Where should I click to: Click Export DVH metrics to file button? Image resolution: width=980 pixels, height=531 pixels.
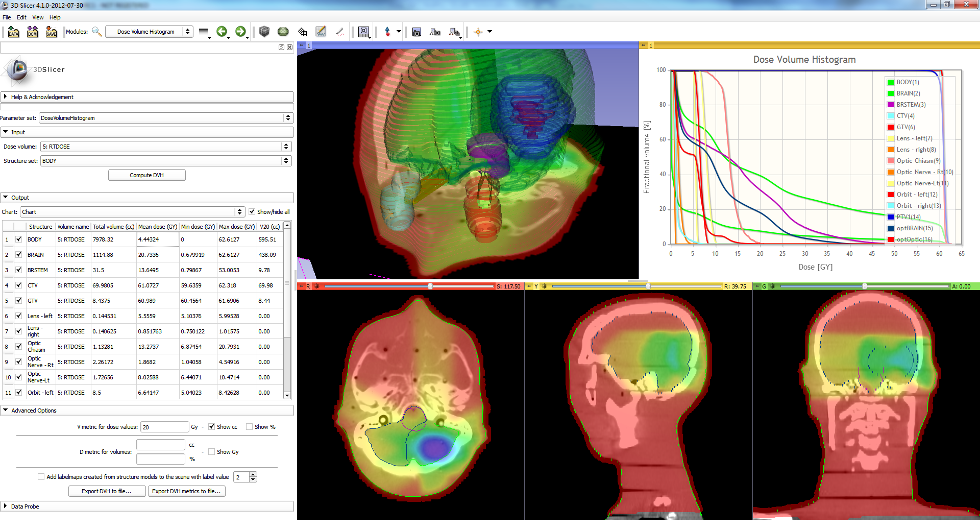(x=186, y=491)
